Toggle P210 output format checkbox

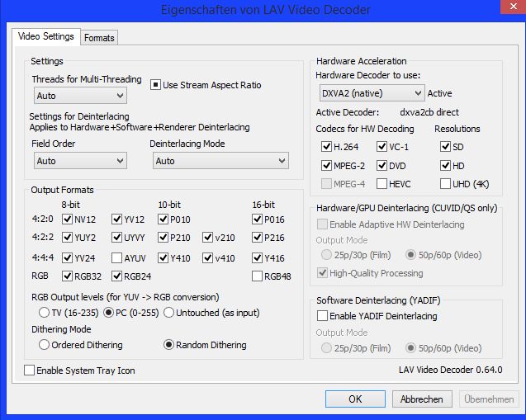[163, 238]
